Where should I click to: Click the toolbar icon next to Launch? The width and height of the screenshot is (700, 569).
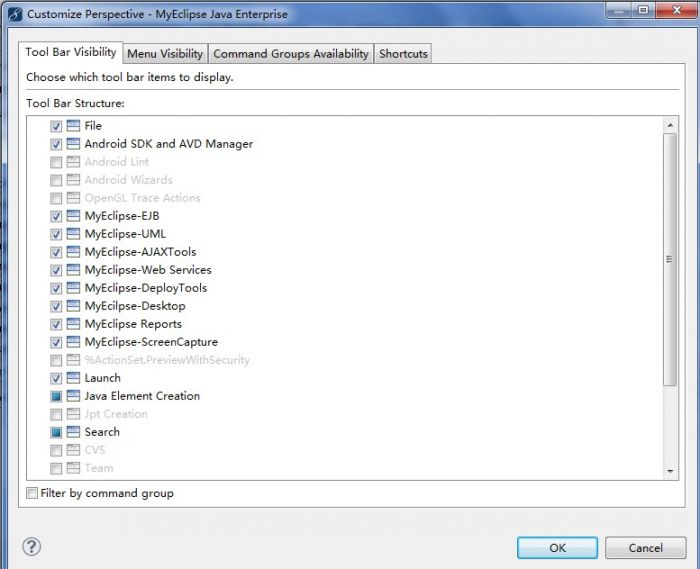pos(73,378)
